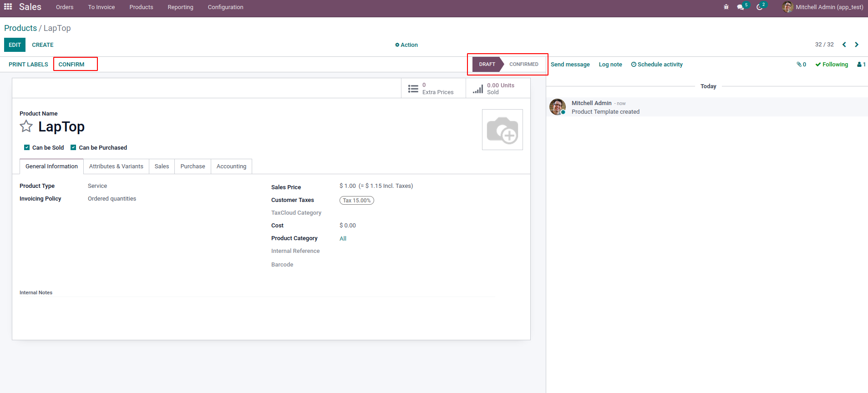Image resolution: width=868 pixels, height=393 pixels.
Task: Click the CREATE button
Action: (x=43, y=45)
